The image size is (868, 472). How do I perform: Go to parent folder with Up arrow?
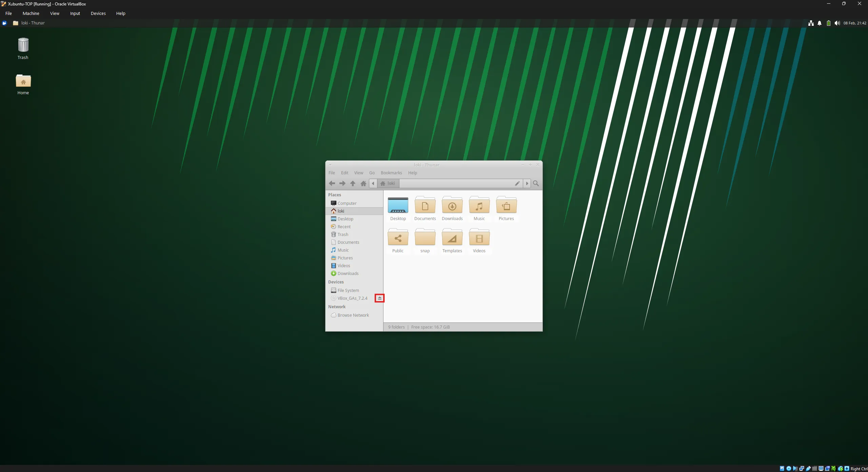(x=353, y=183)
